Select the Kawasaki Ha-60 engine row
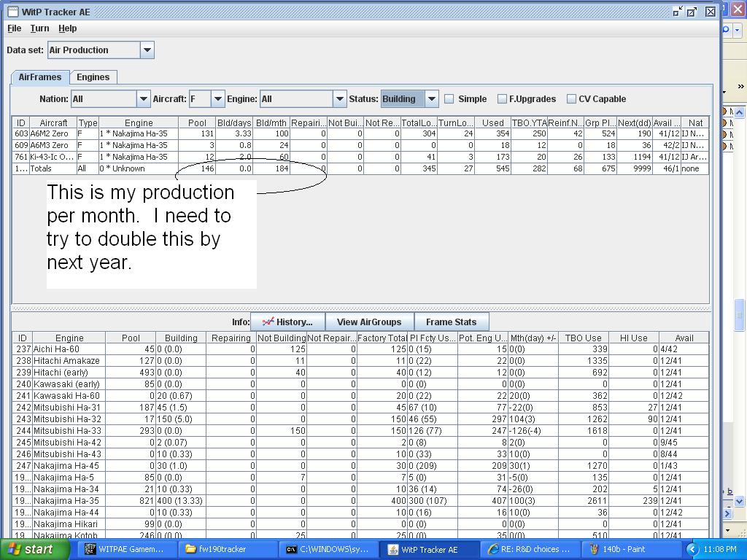Viewport: 747px width, 560px height. coord(360,396)
